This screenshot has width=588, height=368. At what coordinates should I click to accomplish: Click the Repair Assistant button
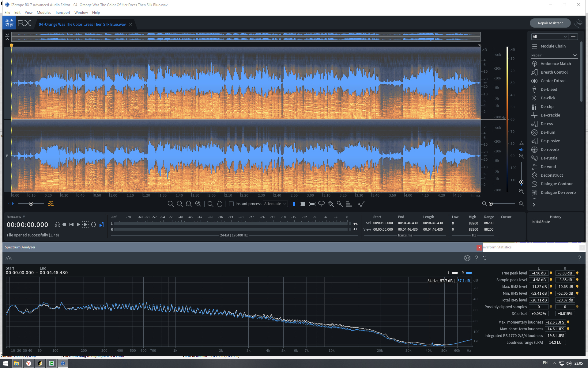[x=550, y=23]
